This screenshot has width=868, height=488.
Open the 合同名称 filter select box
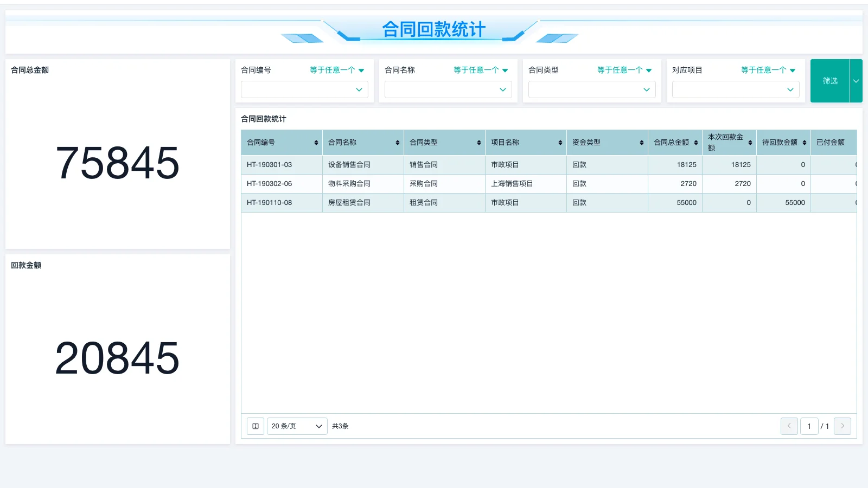[448, 89]
